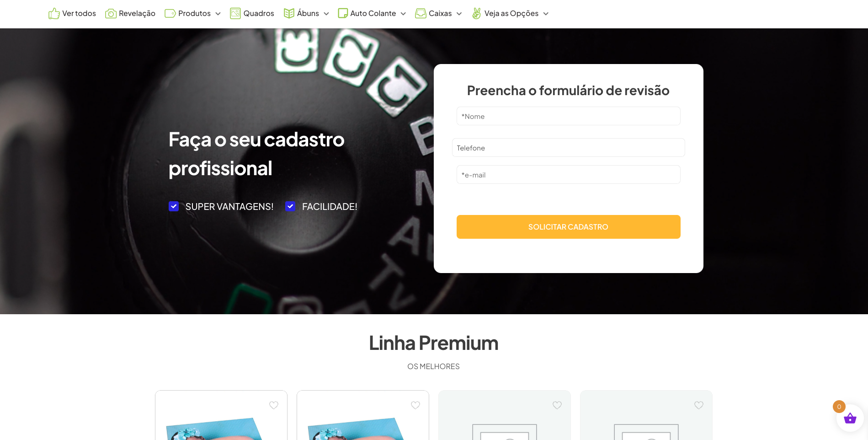The image size is (868, 440).
Task: Click the open book icon beside Ábuns
Action: point(289,14)
